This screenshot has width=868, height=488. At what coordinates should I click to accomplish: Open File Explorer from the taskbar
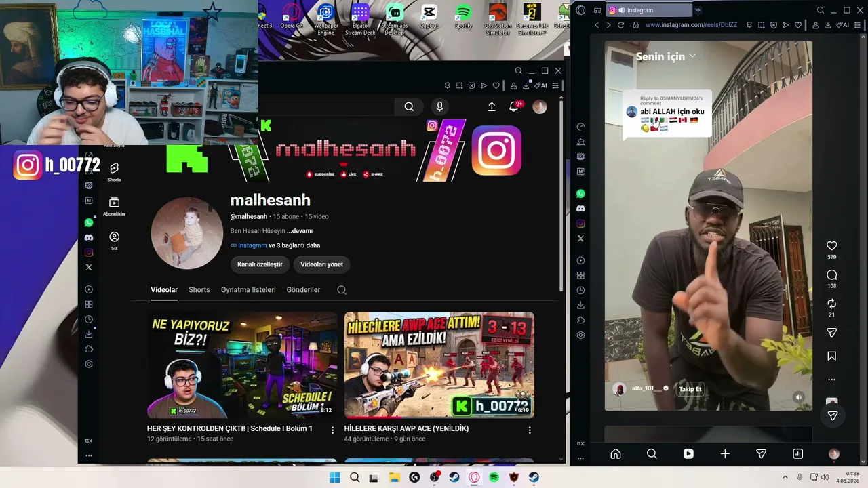[394, 477]
